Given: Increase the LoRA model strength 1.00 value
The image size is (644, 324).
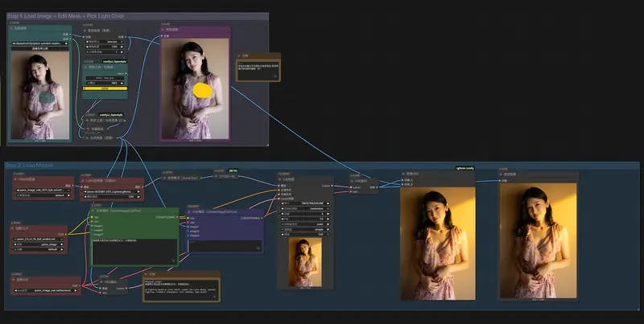Looking at the screenshot, I should click(x=138, y=197).
